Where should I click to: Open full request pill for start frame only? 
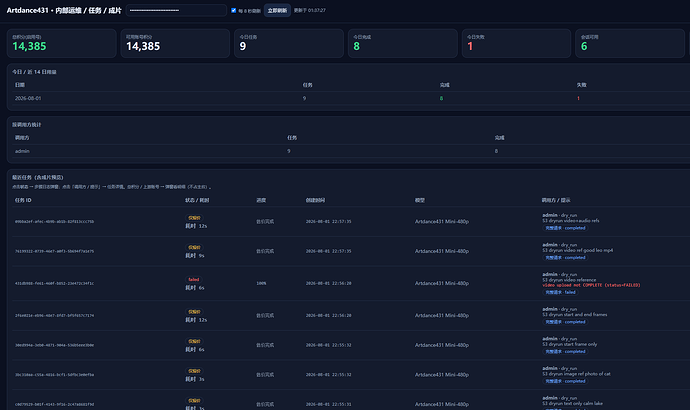(565, 351)
